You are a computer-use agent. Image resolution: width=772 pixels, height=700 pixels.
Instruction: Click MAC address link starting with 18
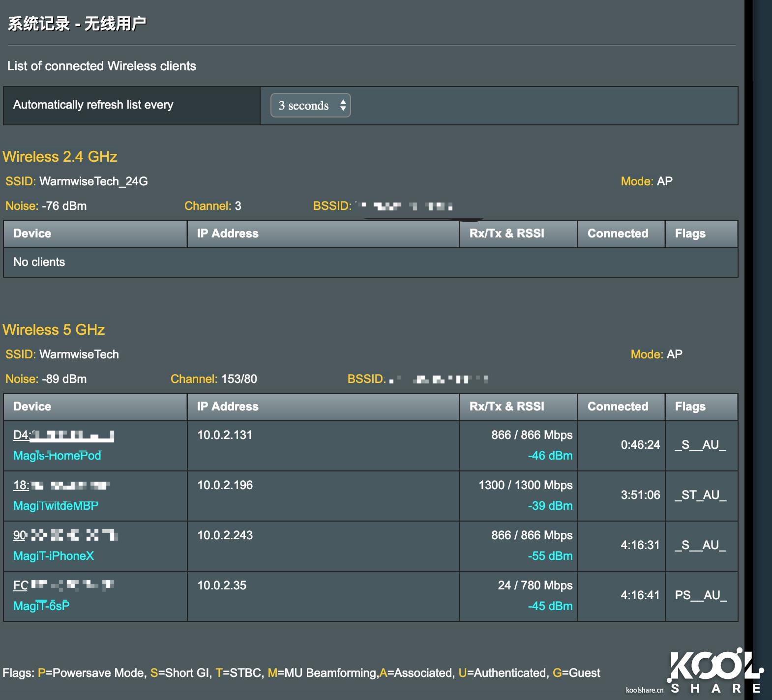coord(61,485)
